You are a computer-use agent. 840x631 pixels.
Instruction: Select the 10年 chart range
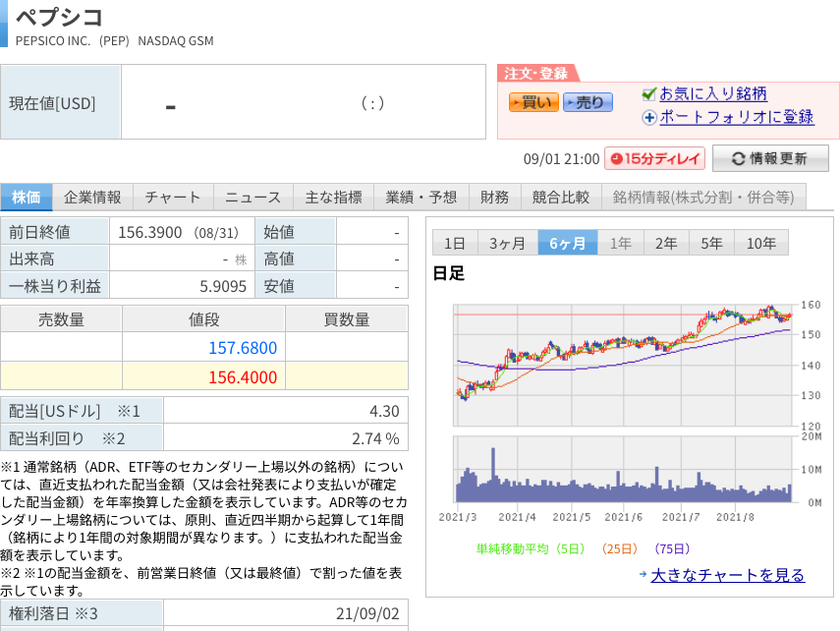click(x=761, y=244)
